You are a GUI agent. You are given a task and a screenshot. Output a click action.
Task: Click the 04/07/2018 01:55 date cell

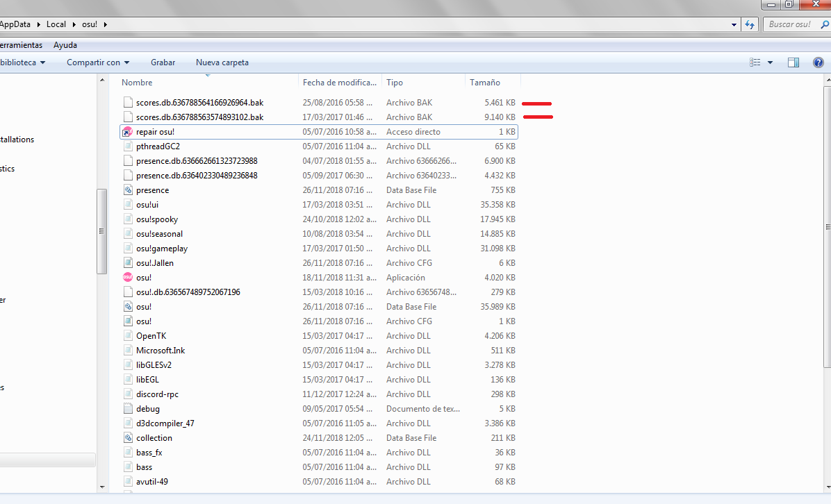(339, 161)
